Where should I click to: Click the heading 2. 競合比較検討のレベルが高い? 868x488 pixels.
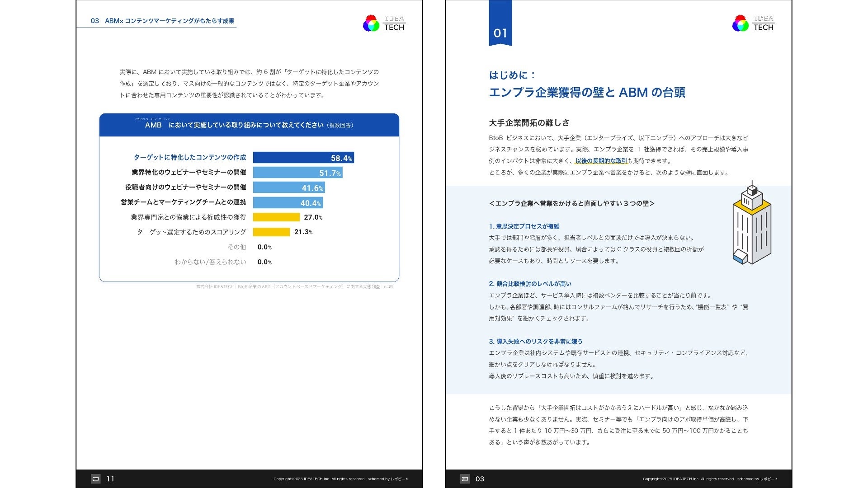coord(530,284)
